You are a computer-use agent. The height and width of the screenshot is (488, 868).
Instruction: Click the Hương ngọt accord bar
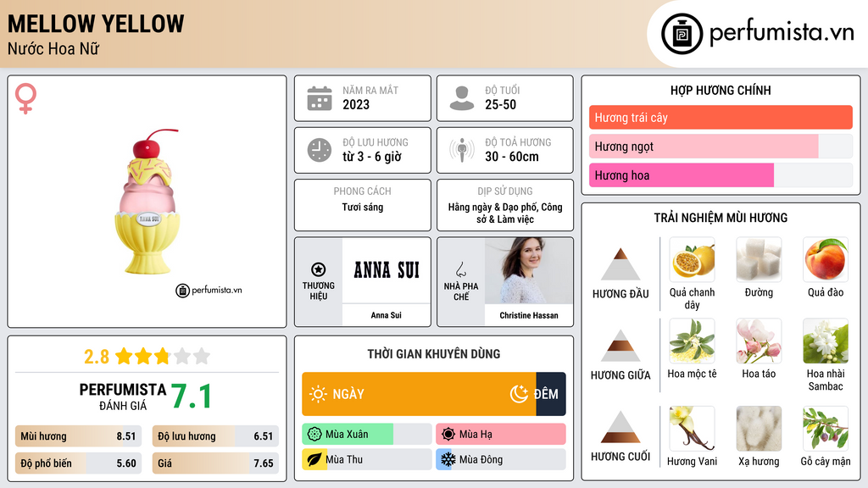tap(721, 146)
